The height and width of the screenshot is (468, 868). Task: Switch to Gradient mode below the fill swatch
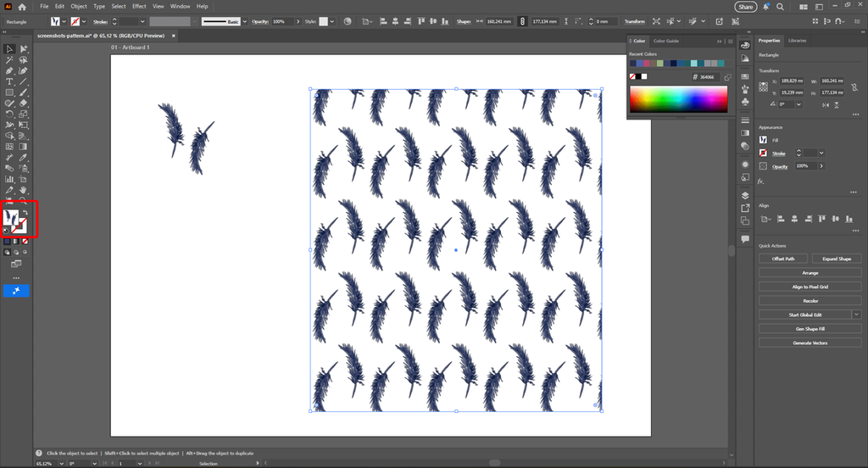coord(16,242)
